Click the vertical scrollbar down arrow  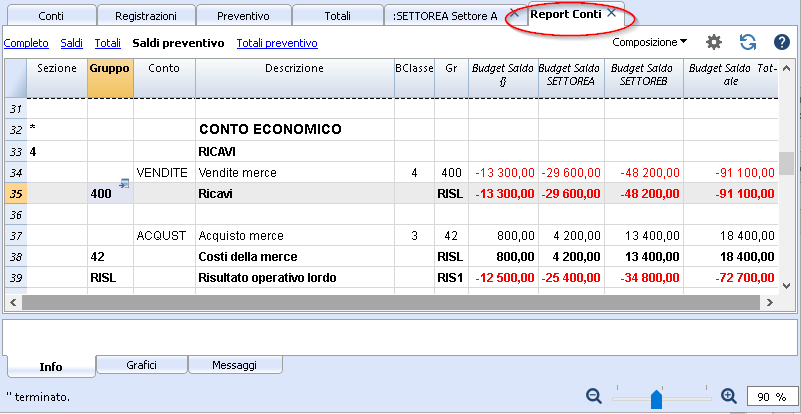click(x=787, y=285)
